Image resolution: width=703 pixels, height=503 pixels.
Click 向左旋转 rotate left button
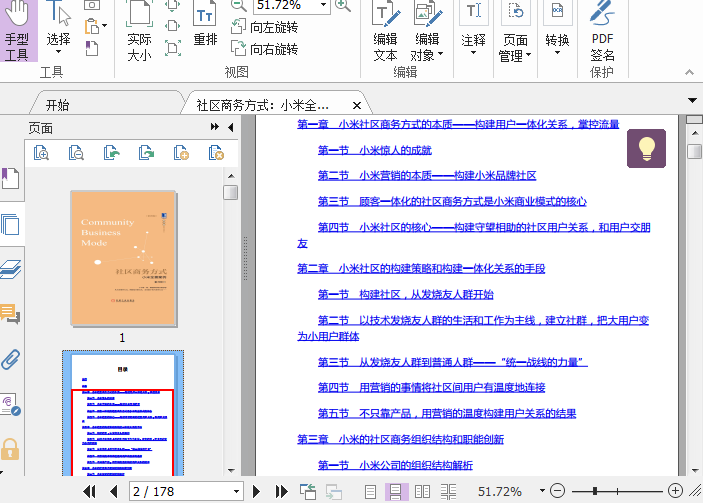click(264, 27)
